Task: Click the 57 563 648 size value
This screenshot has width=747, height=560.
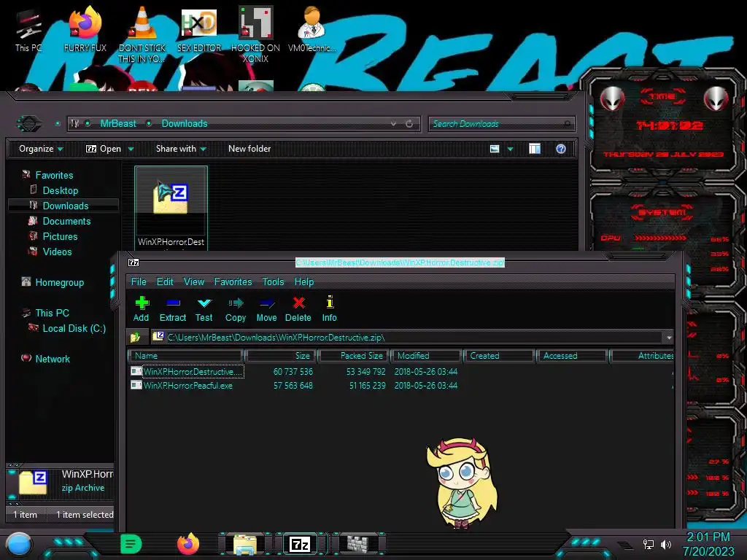Action: point(293,386)
